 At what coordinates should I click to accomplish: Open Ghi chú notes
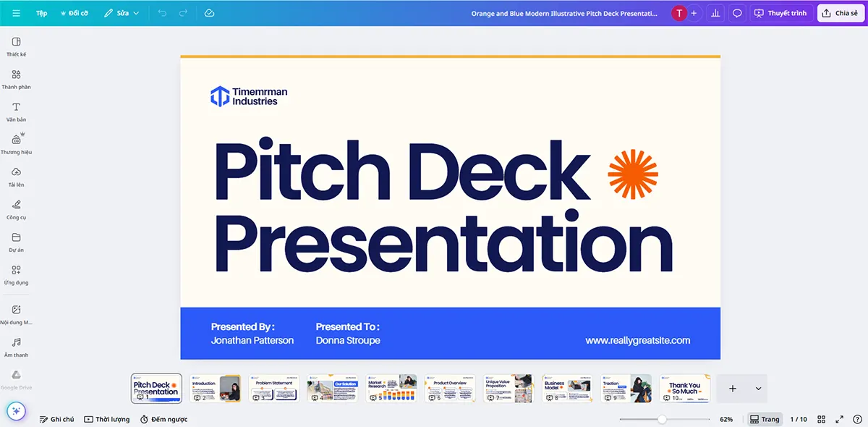point(56,419)
